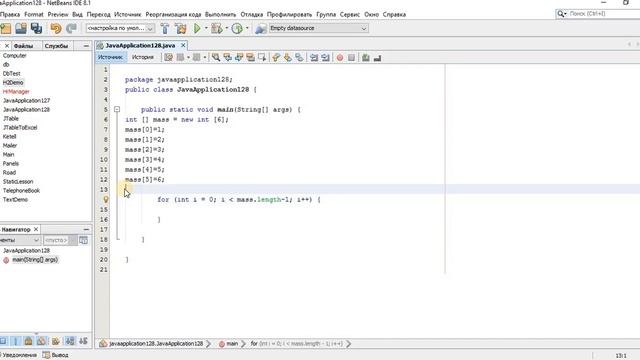
Task: Click the Open Project toolbar icon
Action: coord(21,28)
